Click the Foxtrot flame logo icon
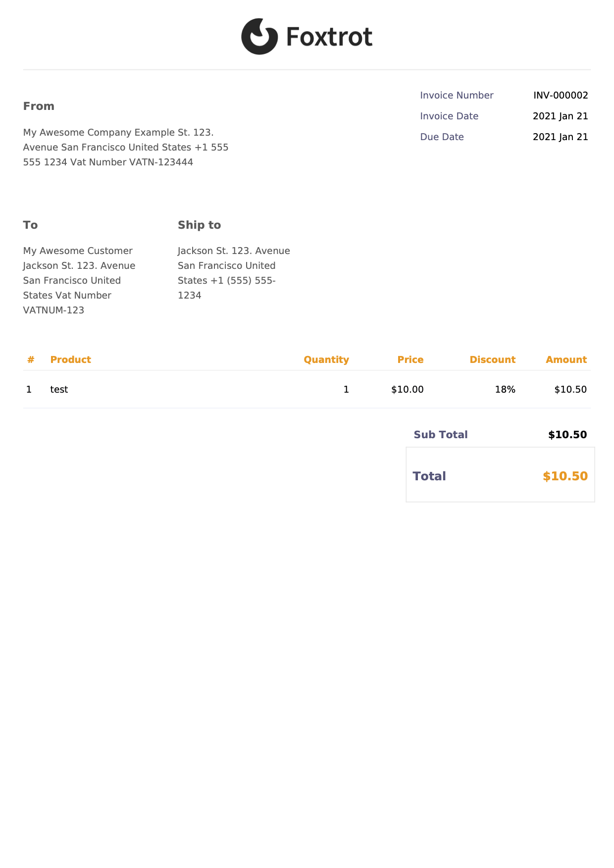The height and width of the screenshot is (868, 614). 259,37
